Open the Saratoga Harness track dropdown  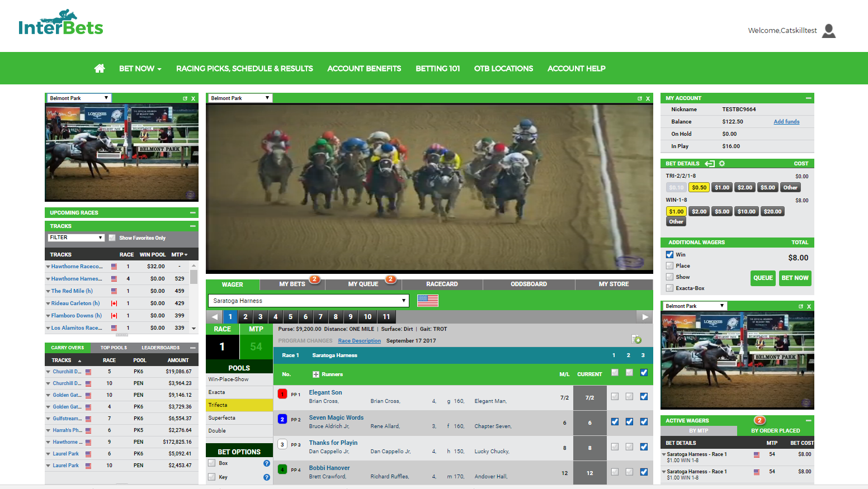[x=309, y=301]
